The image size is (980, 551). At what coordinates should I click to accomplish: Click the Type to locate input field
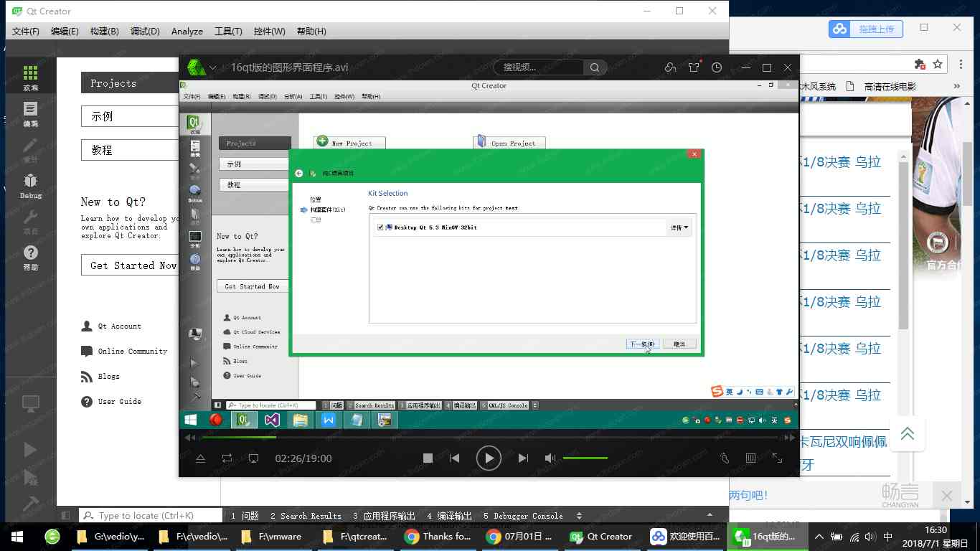[x=151, y=515]
